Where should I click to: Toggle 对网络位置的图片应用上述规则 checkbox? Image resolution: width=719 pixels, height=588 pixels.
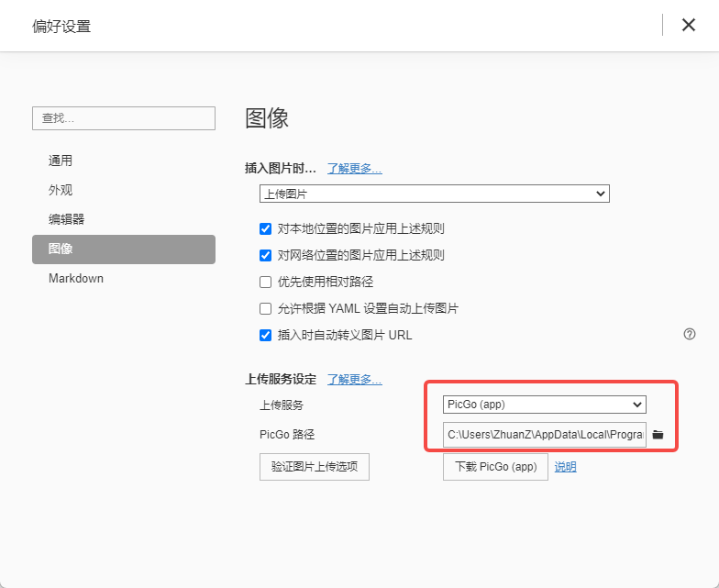tap(266, 255)
